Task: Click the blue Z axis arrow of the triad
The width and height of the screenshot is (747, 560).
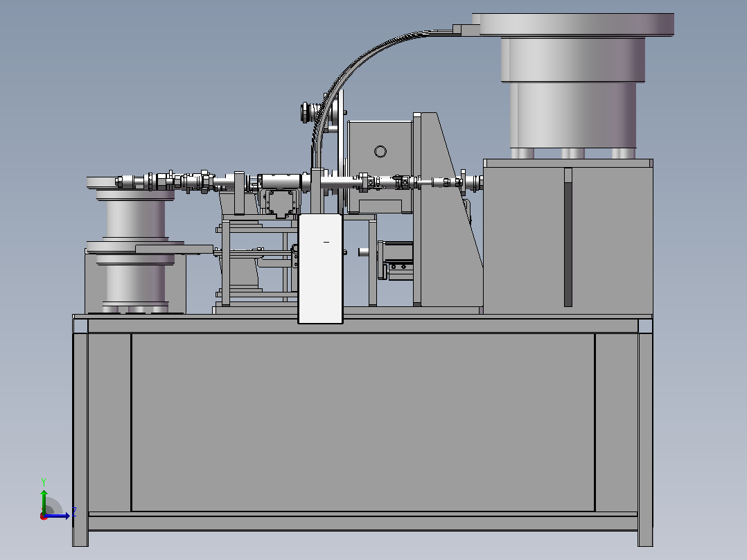Action: (x=58, y=515)
